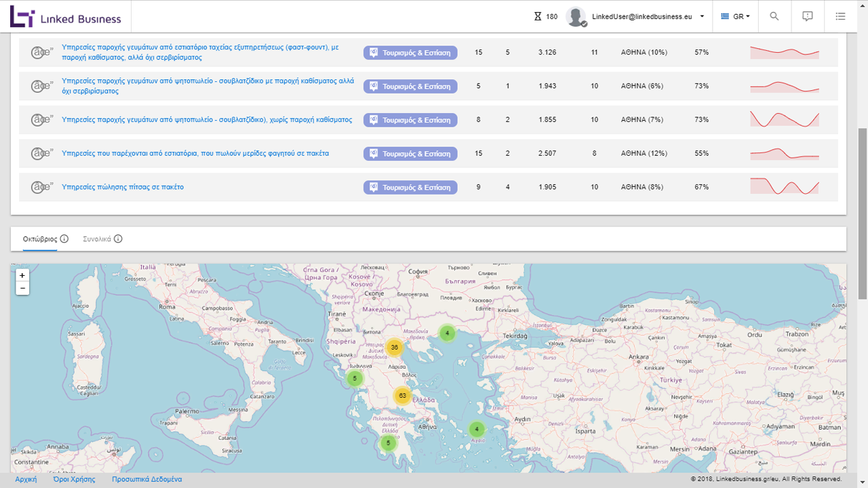Select the Οκτώβριος tab
Viewport: 868px width, 488px height.
pyautogui.click(x=40, y=239)
